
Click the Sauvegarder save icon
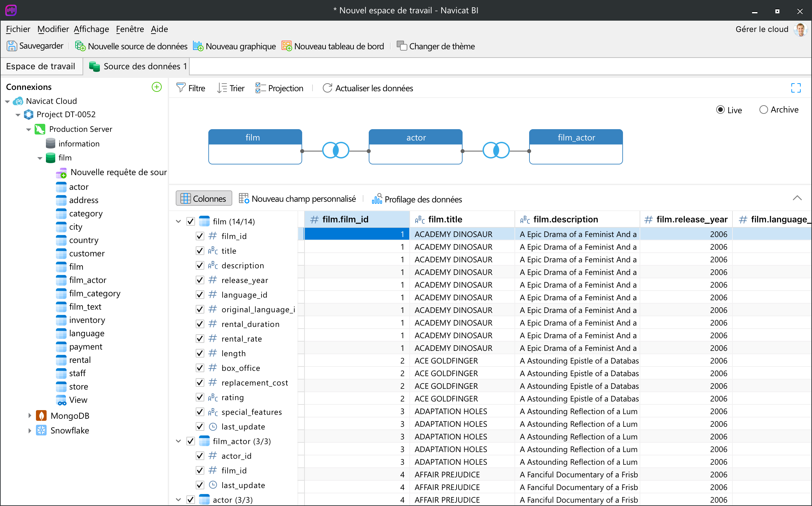coord(11,46)
